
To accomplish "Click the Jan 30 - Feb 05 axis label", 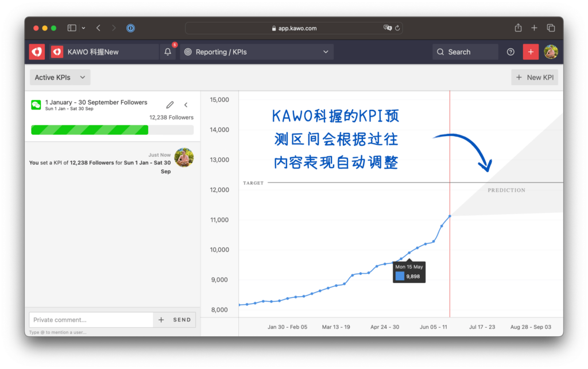I will tap(287, 327).
